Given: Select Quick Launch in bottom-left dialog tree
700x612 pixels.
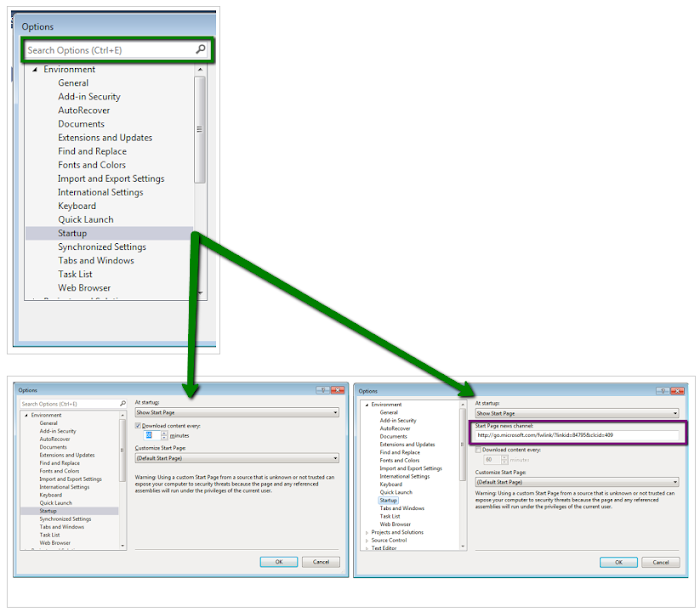Looking at the screenshot, I should click(x=56, y=503).
